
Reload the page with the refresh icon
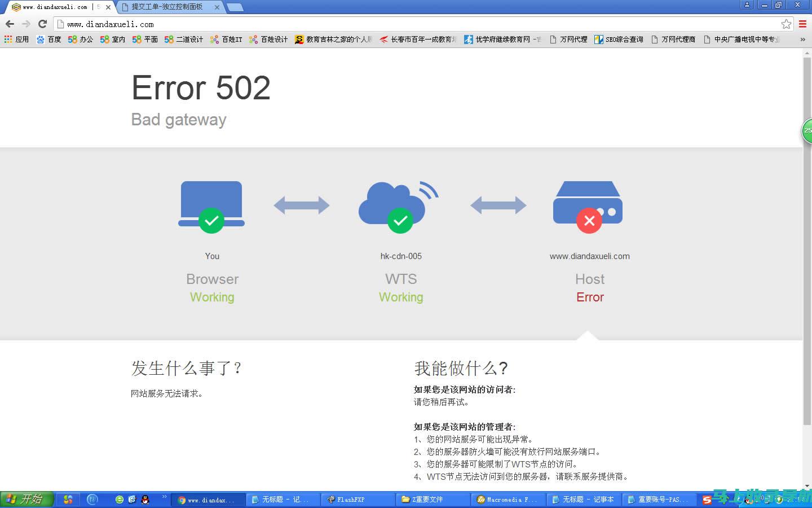(42, 24)
